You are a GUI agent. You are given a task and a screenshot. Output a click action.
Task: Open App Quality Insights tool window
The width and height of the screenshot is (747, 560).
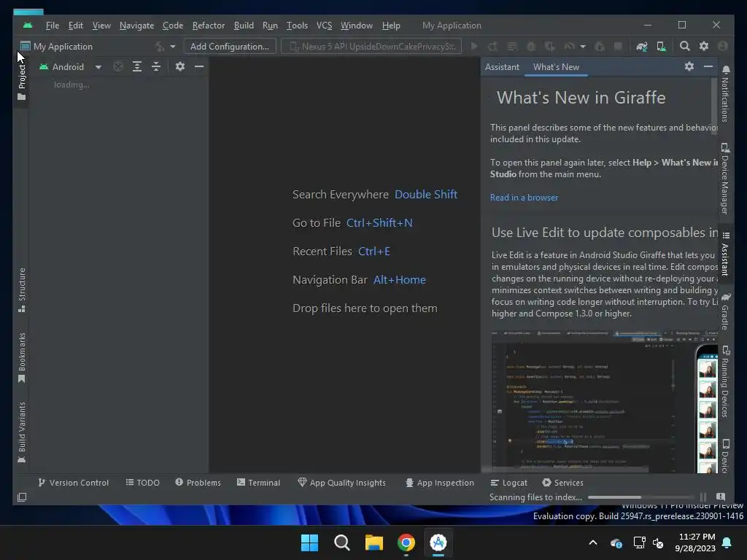tap(341, 483)
